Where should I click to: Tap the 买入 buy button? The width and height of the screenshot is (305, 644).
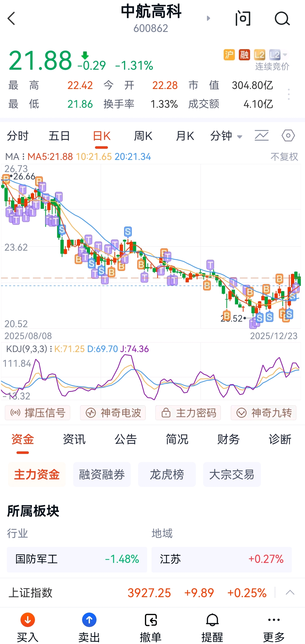[28, 628]
